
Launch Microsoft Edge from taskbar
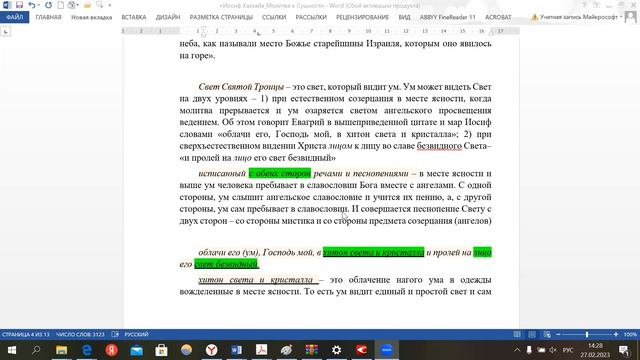[x=87, y=350]
